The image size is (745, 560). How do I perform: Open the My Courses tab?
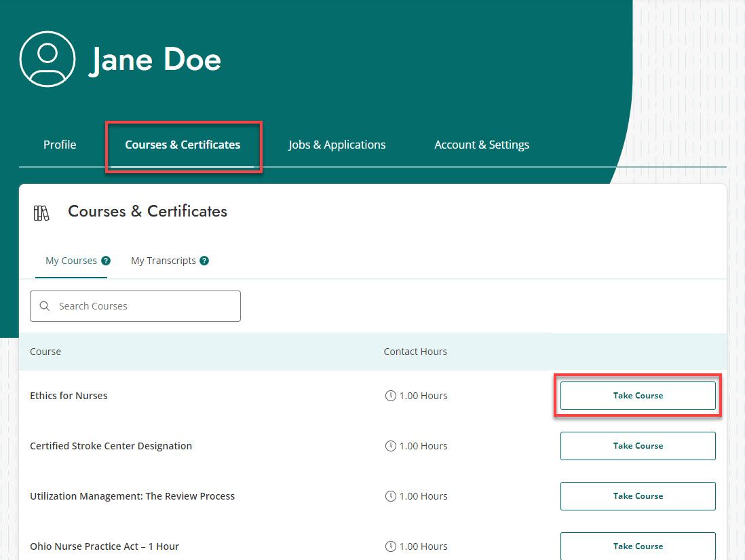click(71, 260)
